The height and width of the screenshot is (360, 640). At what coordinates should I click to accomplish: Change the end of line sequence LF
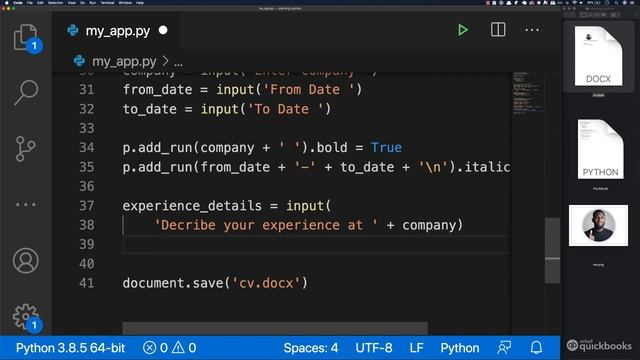click(416, 348)
